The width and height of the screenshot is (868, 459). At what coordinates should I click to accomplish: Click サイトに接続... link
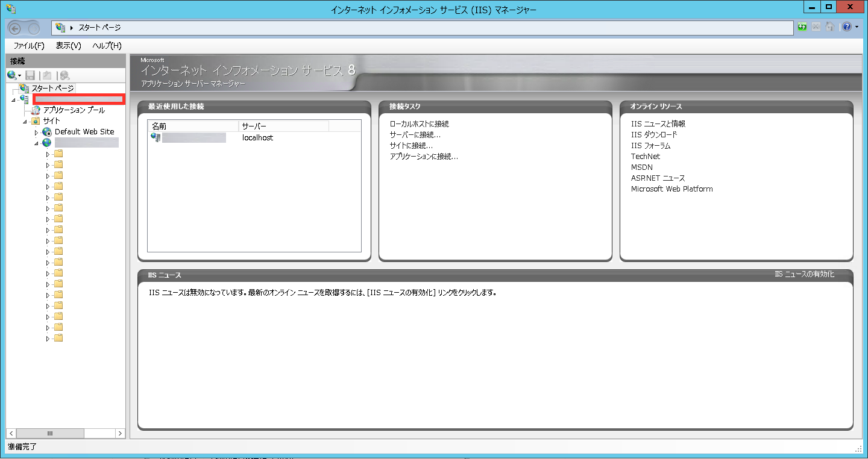[x=411, y=146]
